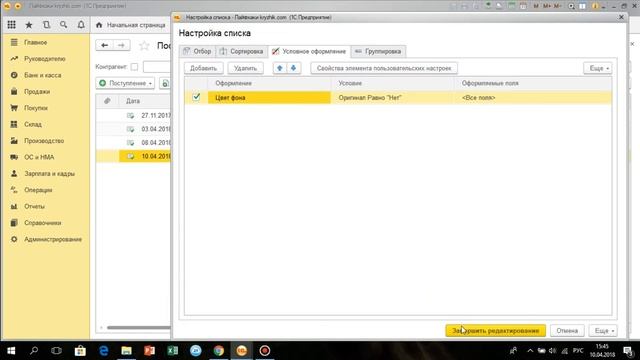Select '<Все поля>' cell

[533, 98]
